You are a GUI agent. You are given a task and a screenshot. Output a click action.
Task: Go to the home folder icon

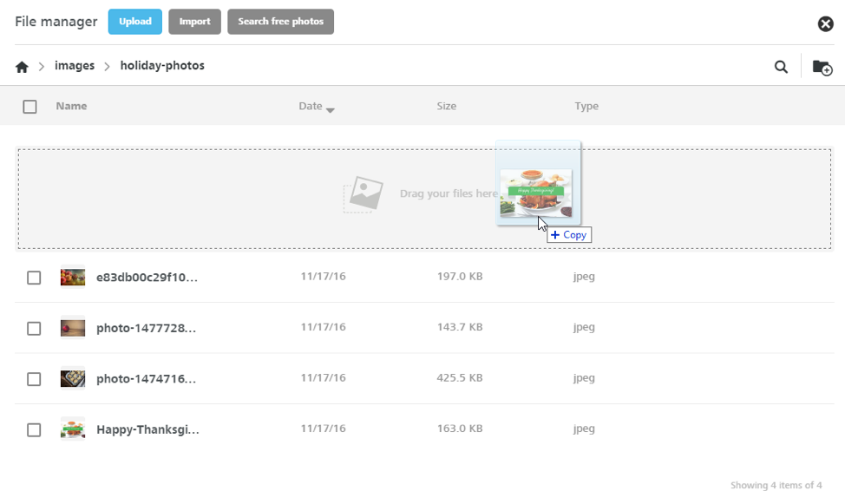click(22, 67)
